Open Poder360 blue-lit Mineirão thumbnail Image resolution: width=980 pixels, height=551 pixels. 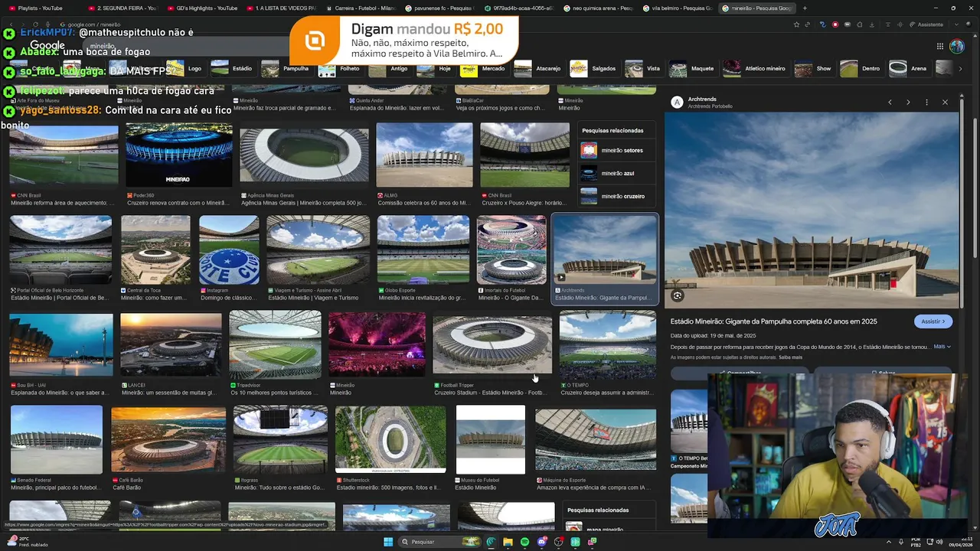tap(179, 155)
